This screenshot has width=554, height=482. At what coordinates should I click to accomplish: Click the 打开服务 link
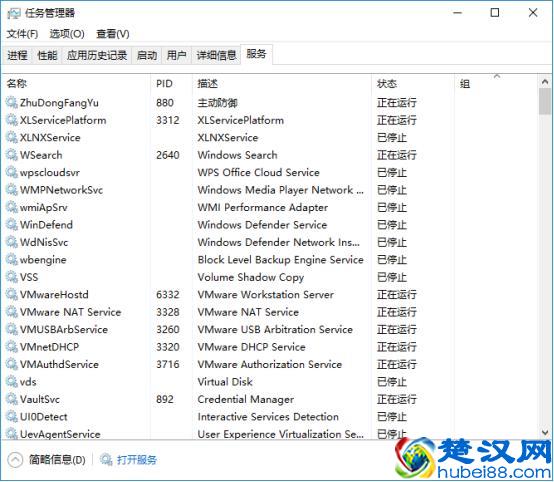(x=136, y=460)
